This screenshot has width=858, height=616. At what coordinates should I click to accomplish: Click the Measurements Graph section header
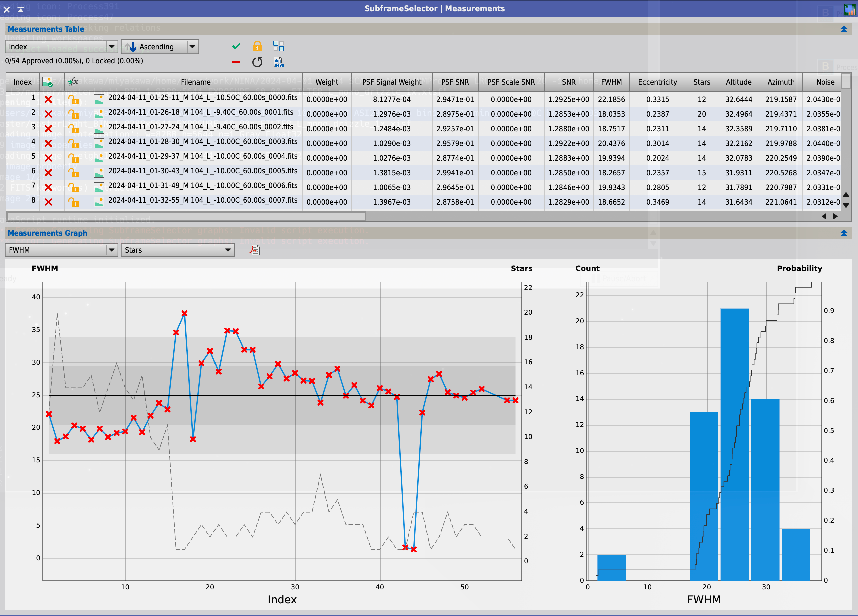[429, 233]
